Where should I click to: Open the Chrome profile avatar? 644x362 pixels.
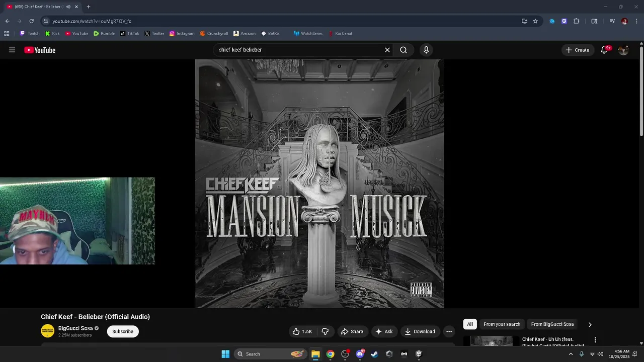[624, 21]
